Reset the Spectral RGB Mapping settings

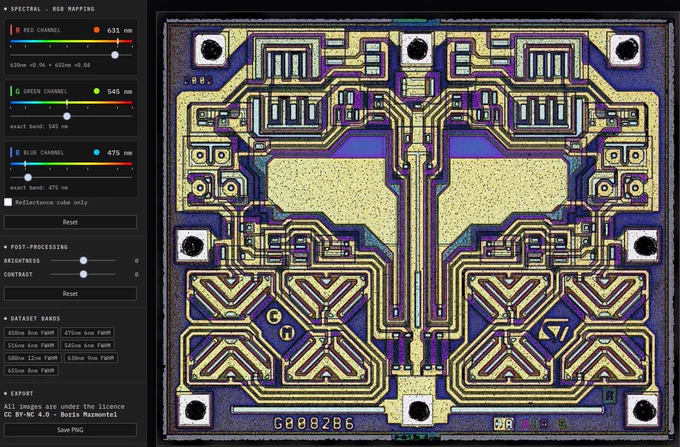pos(70,222)
